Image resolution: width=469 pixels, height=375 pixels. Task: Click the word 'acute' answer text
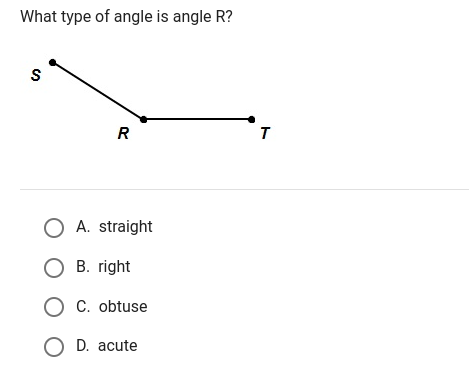pos(117,346)
